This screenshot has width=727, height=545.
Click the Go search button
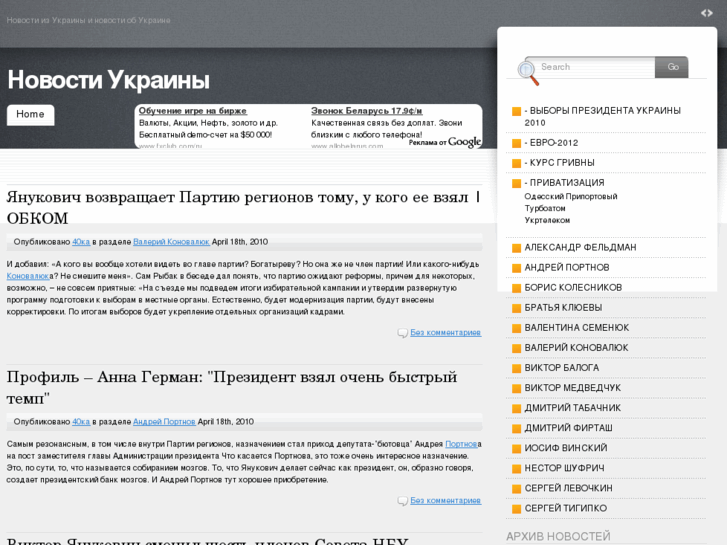click(672, 67)
